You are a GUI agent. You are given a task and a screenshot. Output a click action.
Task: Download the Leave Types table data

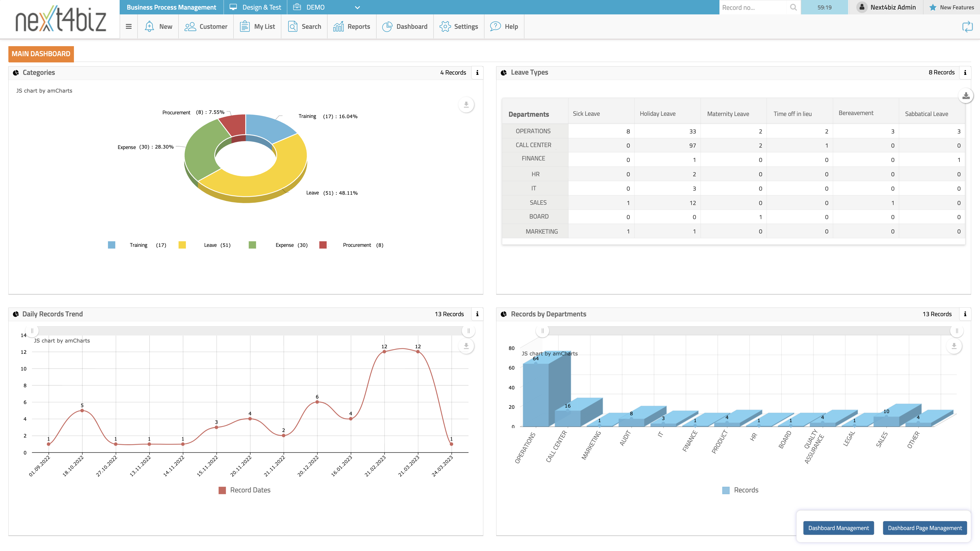[x=966, y=96]
